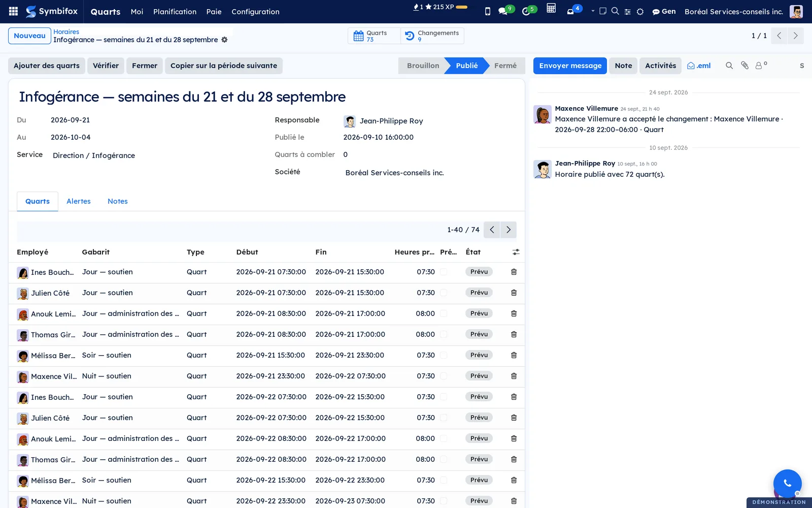Open the Quarts stat button with 73
The height and width of the screenshot is (508, 812).
[x=374, y=36]
